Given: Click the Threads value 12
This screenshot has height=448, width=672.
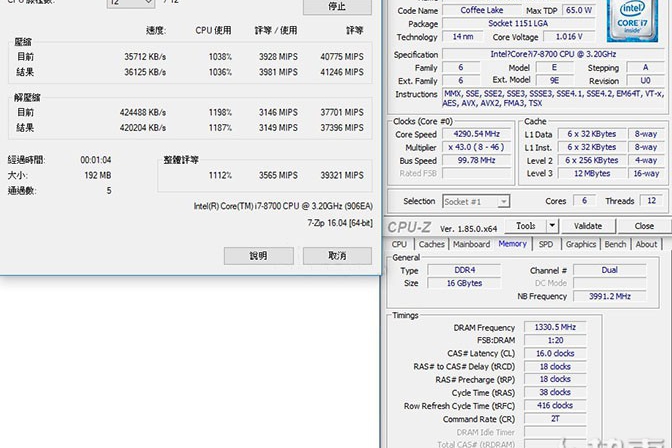Looking at the screenshot, I should click(652, 201).
